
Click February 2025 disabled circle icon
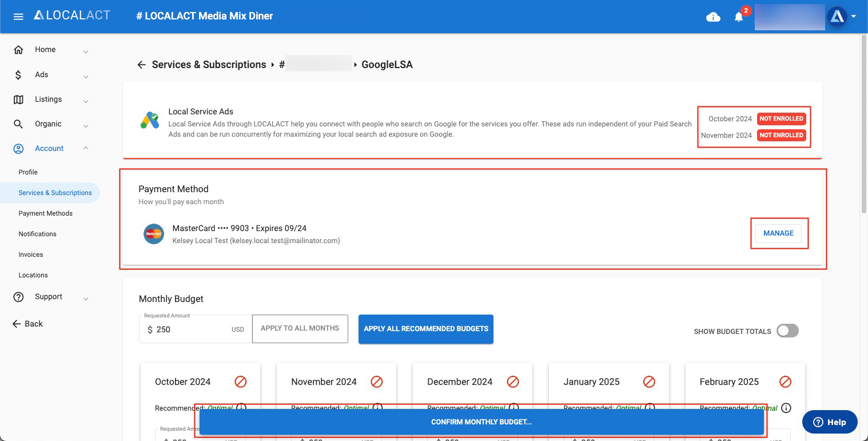click(x=786, y=382)
